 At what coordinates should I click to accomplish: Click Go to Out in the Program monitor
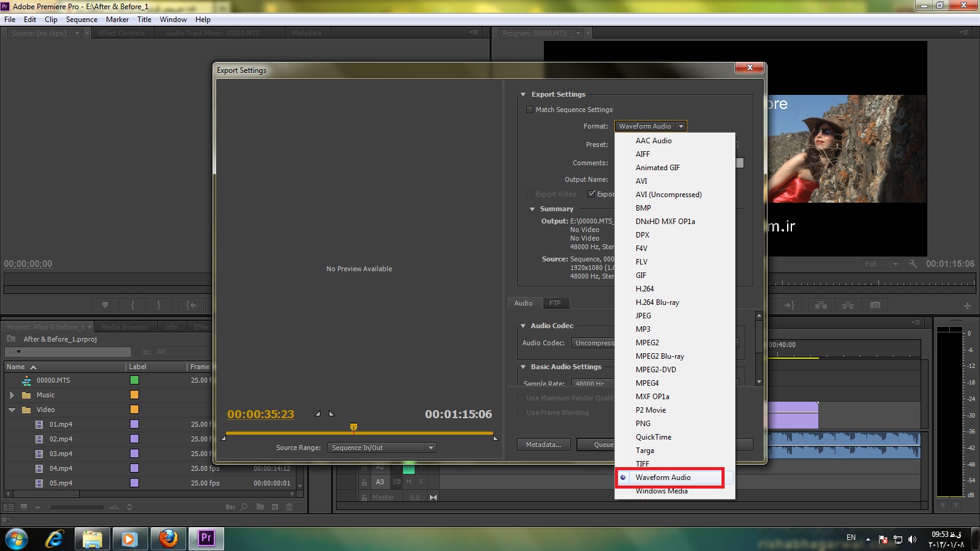(789, 305)
